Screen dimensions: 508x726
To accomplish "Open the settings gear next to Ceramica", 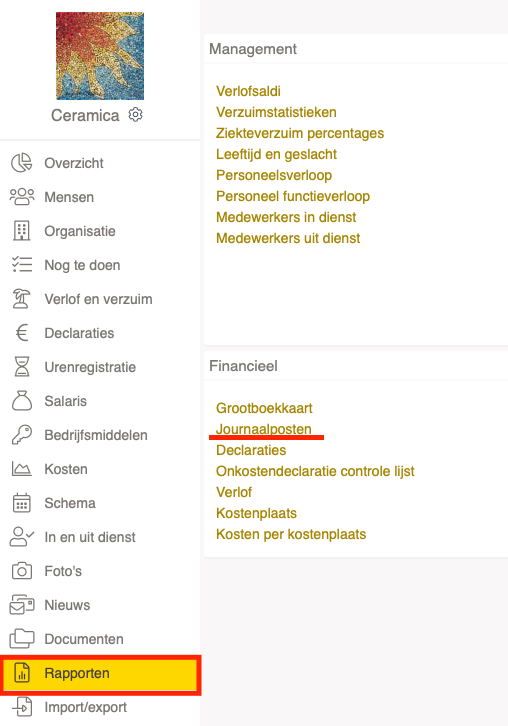I will (135, 114).
